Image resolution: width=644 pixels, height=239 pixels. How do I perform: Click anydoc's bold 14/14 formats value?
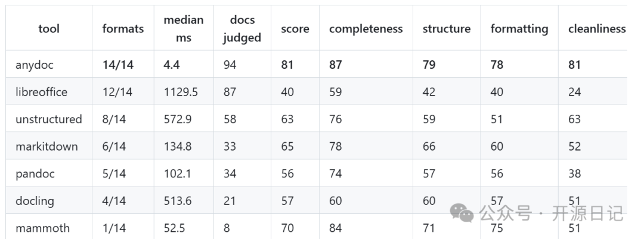tap(118, 65)
